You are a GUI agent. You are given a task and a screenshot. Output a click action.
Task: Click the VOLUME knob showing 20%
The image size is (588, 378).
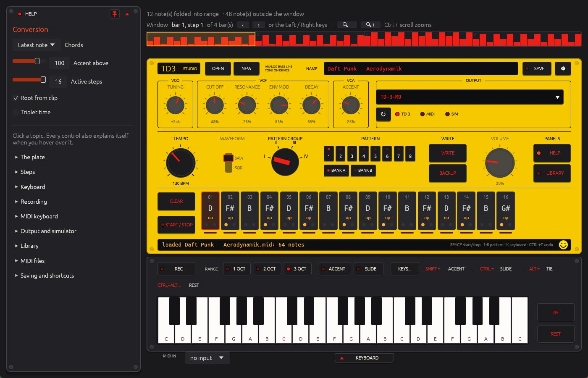[500, 163]
